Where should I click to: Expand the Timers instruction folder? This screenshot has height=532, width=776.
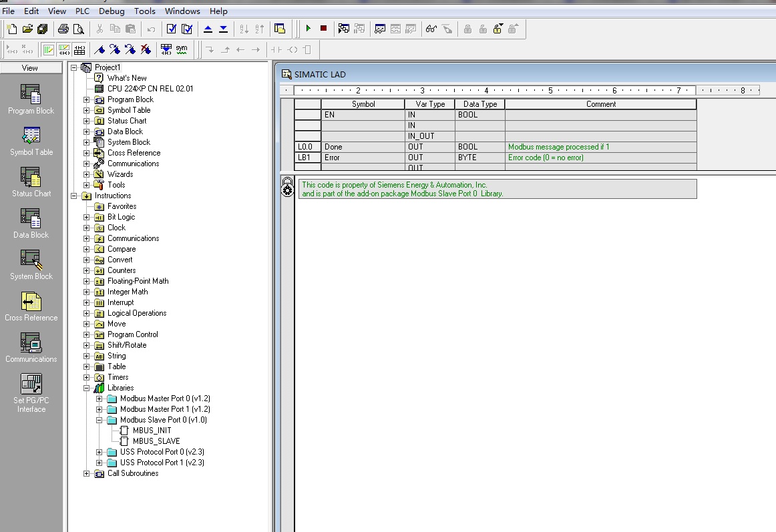(x=87, y=378)
